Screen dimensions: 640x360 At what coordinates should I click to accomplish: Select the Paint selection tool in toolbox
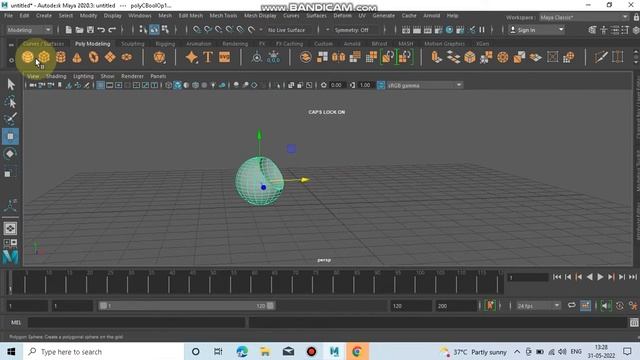click(x=11, y=119)
